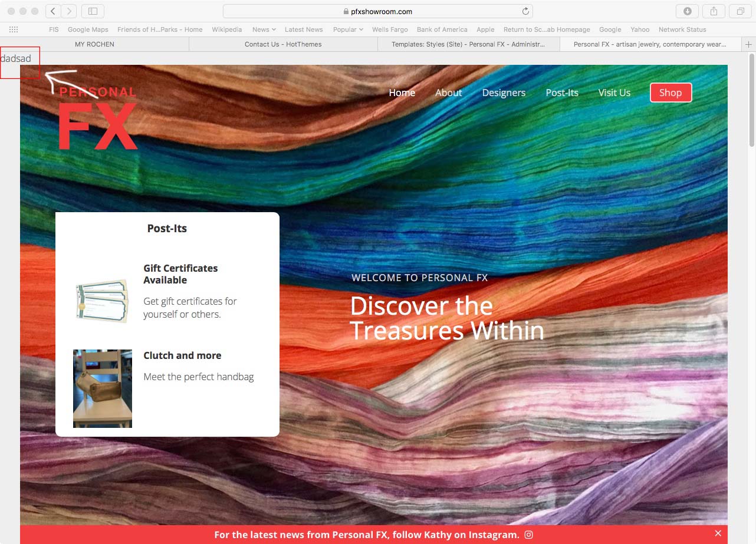Viewport: 756px width, 544px height.
Task: Open the Downloads button in toolbar
Action: point(687,11)
